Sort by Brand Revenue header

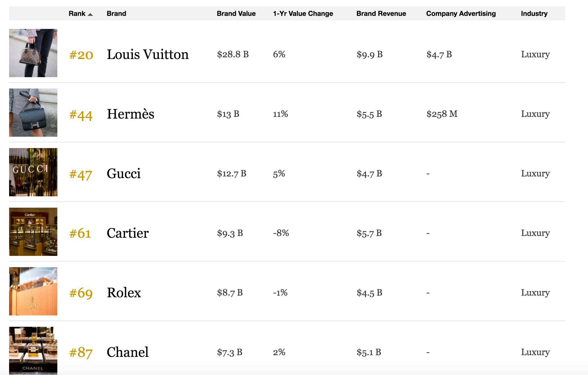[x=381, y=14]
